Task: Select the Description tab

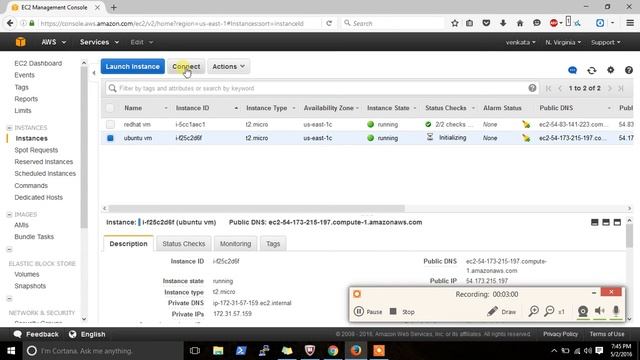Action: click(128, 244)
